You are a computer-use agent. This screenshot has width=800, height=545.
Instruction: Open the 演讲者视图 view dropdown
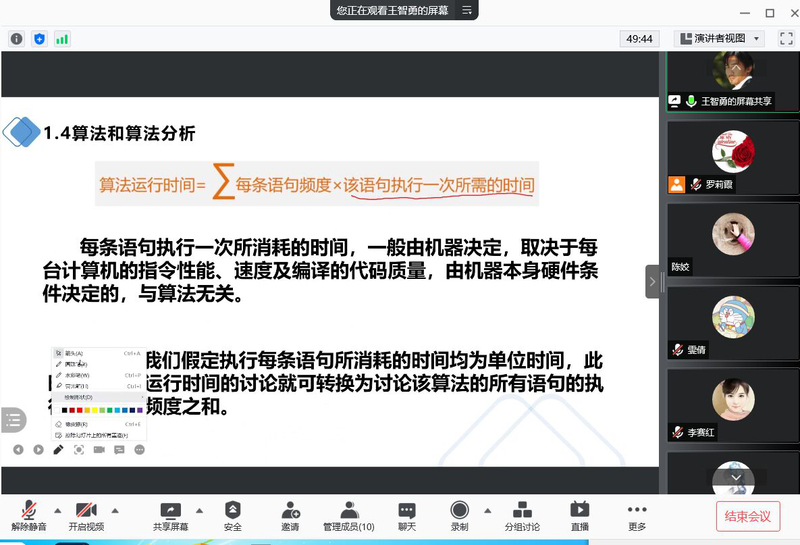[x=719, y=39]
